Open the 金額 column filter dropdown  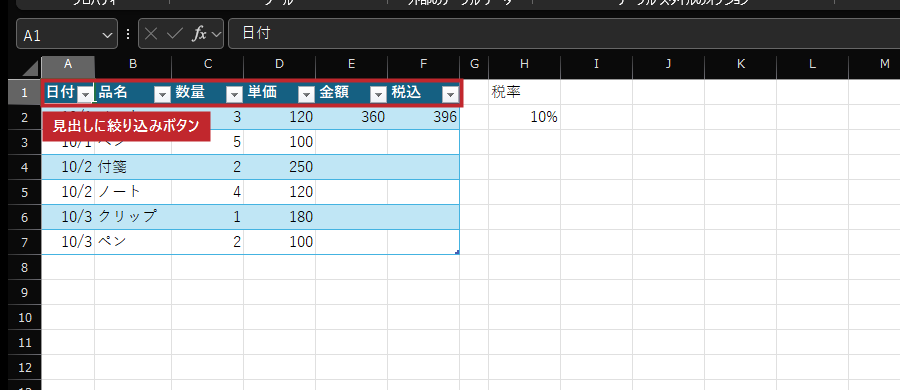pos(379,94)
